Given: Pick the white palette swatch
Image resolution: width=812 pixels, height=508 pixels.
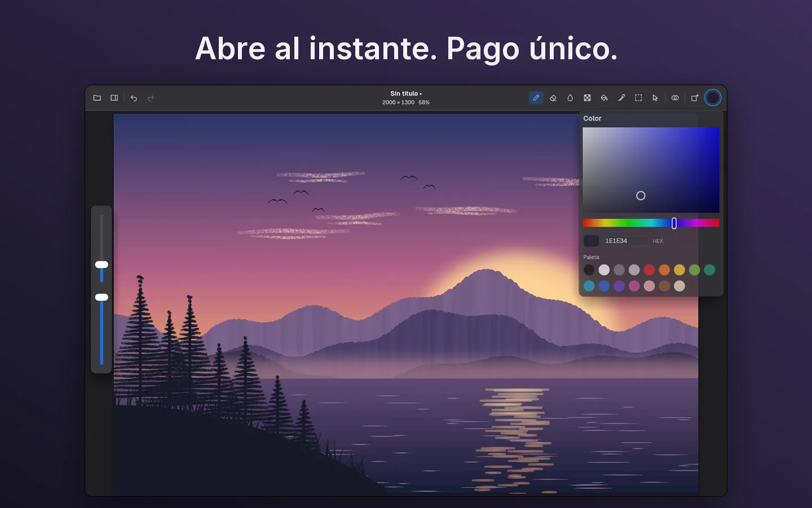Looking at the screenshot, I should pyautogui.click(x=604, y=270).
